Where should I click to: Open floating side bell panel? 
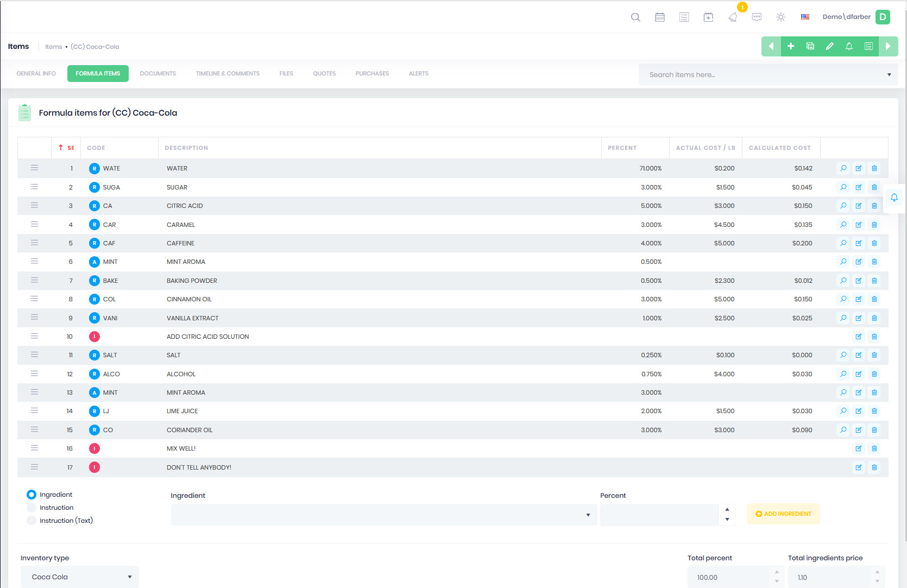(894, 198)
